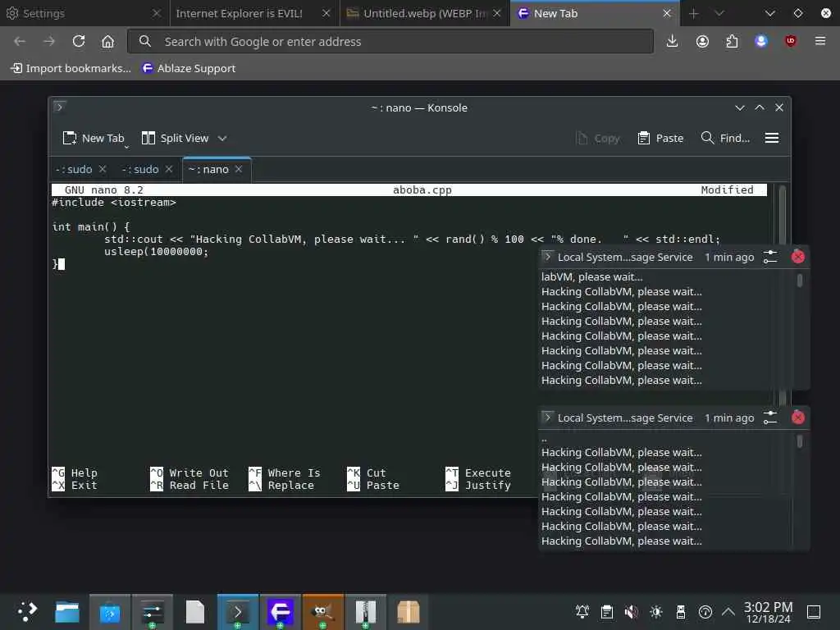Open the KDE application launcher
Screen dimensions: 840x630
[27, 611]
